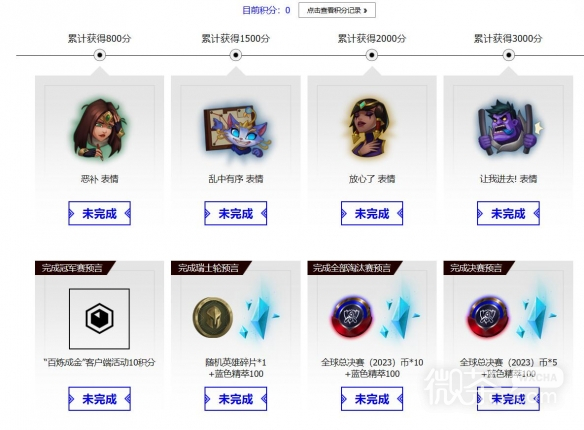Click the hexagon 百炼成金 reward icon
Image resolution: width=584 pixels, height=430 pixels.
pyautogui.click(x=99, y=319)
